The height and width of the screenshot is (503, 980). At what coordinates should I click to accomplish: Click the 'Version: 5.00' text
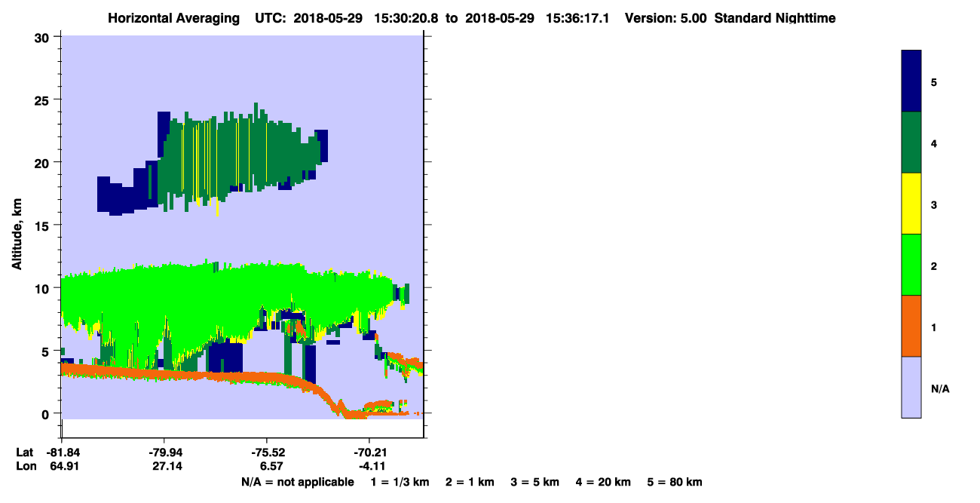[666, 17]
